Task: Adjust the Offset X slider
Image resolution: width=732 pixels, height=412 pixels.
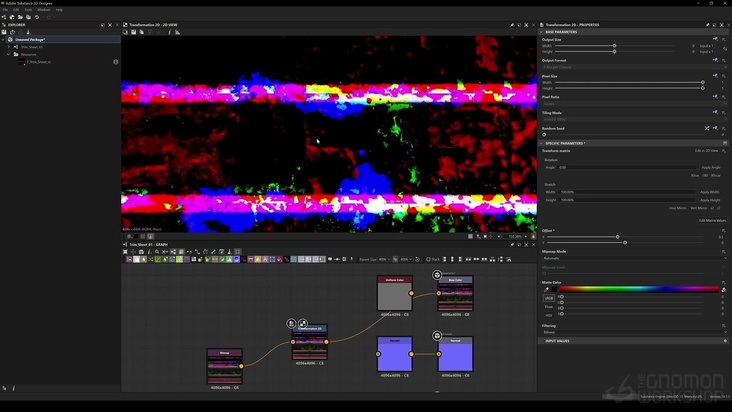Action: pyautogui.click(x=617, y=237)
